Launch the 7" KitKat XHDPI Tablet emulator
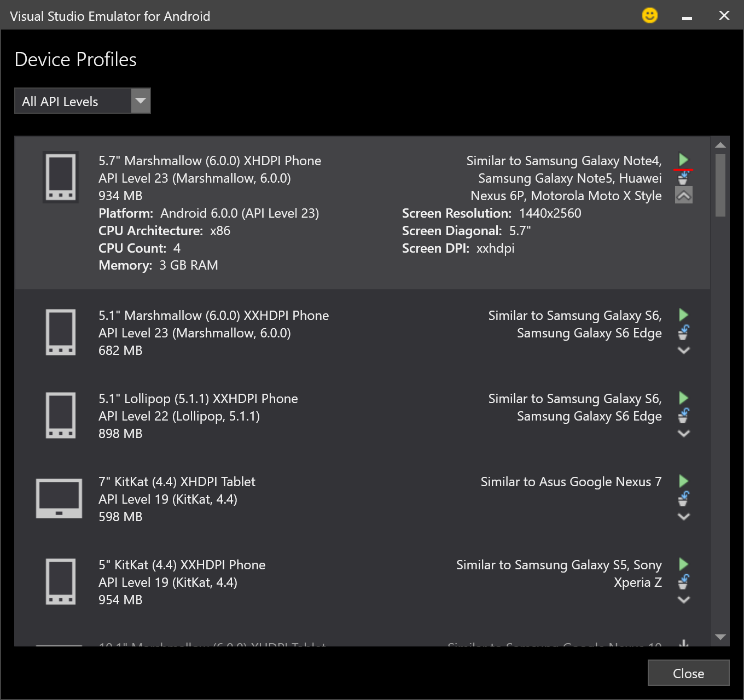The height and width of the screenshot is (700, 744). pos(683,481)
